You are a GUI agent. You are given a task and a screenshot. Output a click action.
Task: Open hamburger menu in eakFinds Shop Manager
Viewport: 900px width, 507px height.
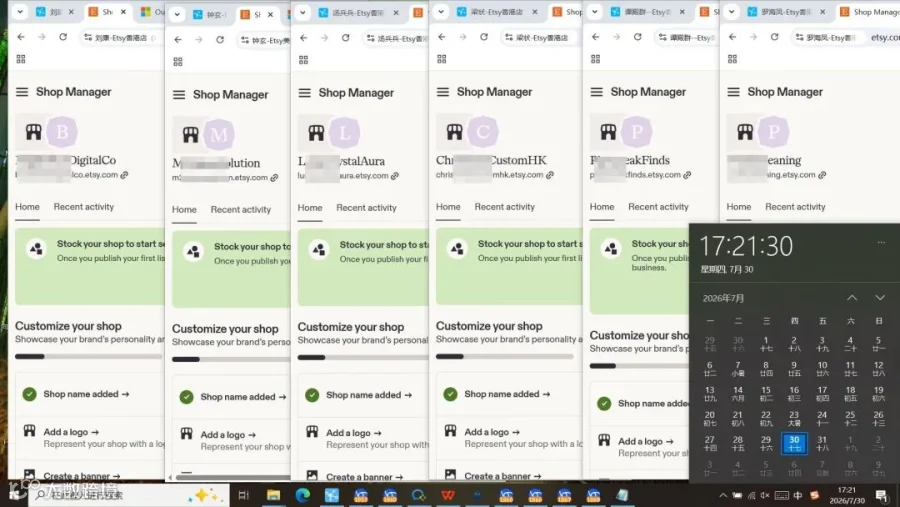596,92
